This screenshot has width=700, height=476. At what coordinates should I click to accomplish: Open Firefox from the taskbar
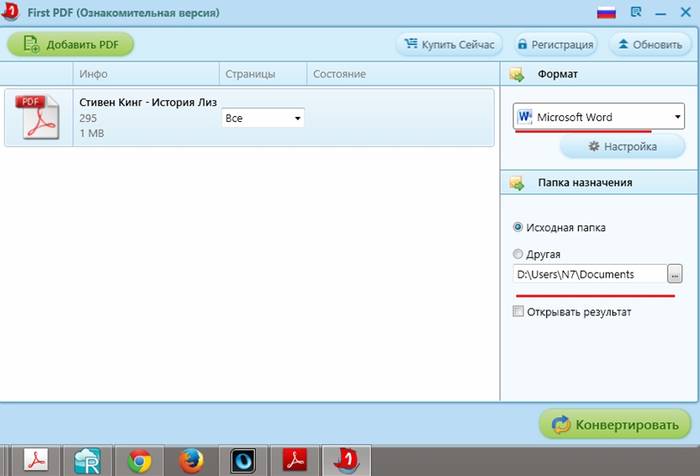(190, 460)
